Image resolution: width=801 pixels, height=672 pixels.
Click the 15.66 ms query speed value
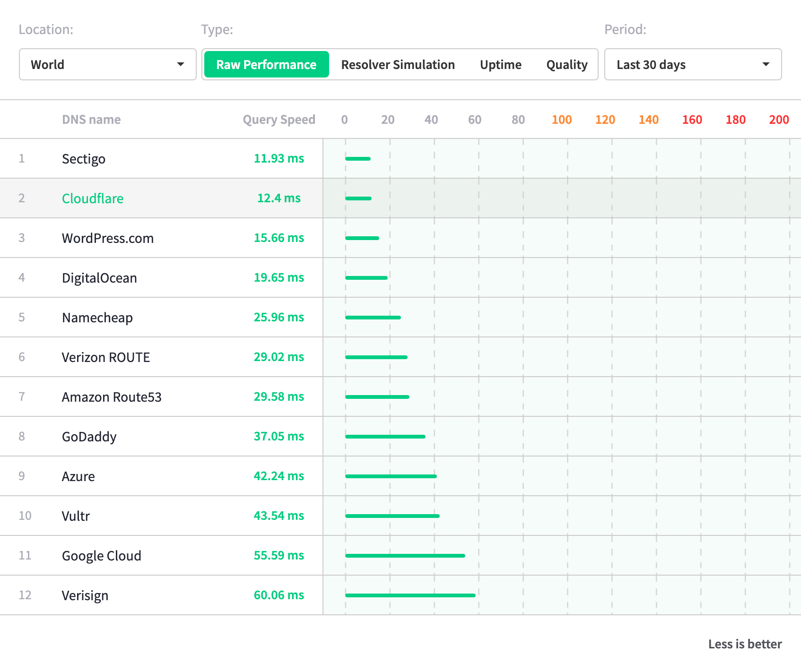click(x=279, y=238)
